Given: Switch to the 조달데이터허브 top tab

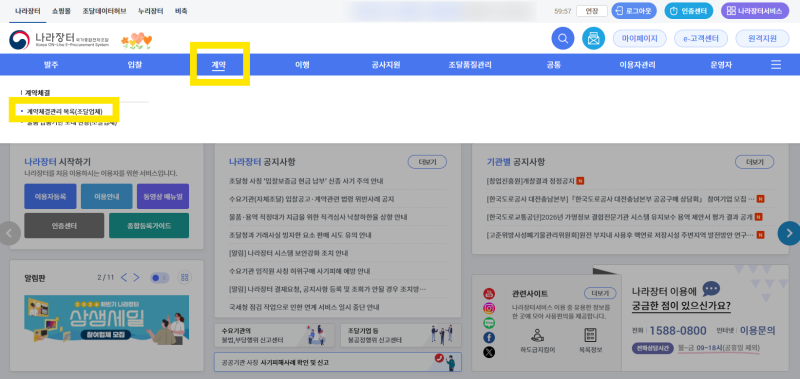Looking at the screenshot, I should [105, 11].
